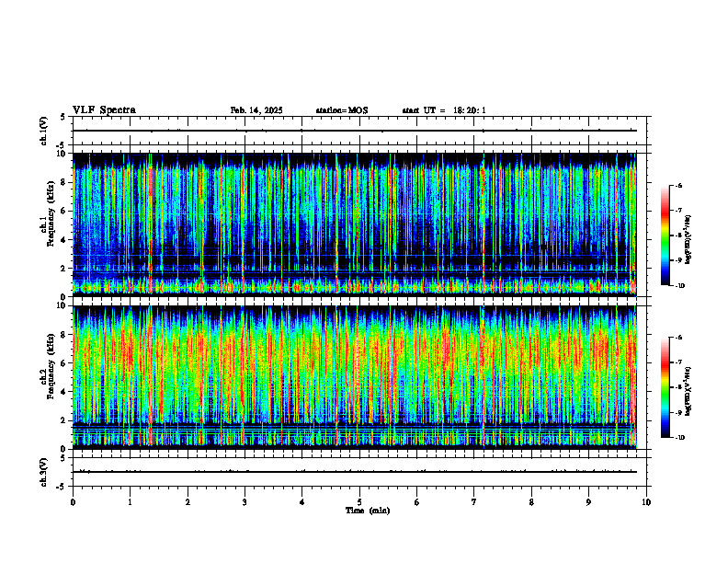Click time axis tick label "0"
Viewport: 728px width, 563px height.
73,502
